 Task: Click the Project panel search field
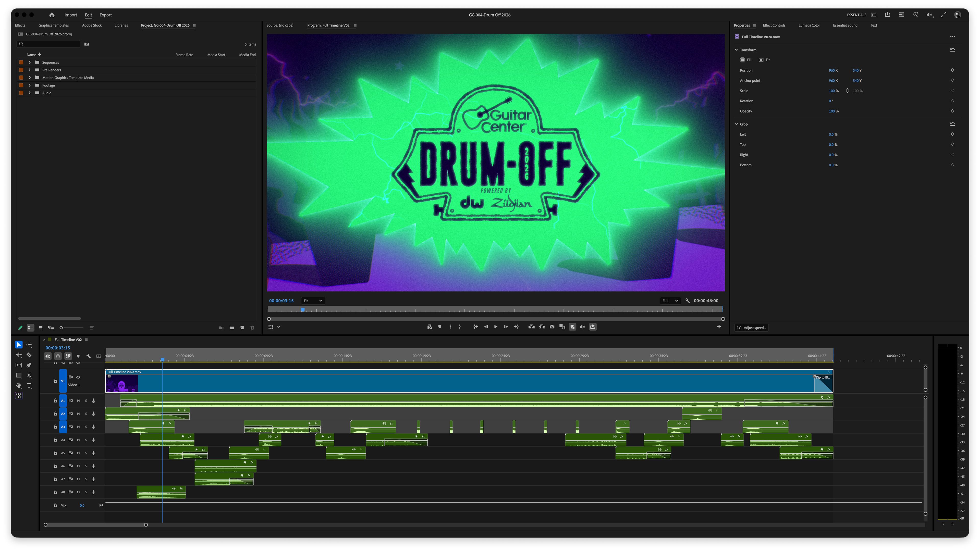click(x=49, y=44)
